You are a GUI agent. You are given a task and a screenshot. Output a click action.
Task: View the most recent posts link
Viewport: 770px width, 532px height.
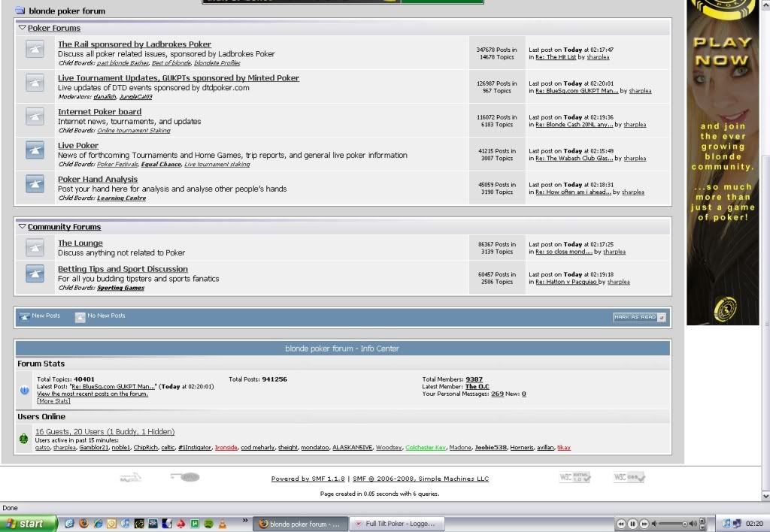pos(92,394)
